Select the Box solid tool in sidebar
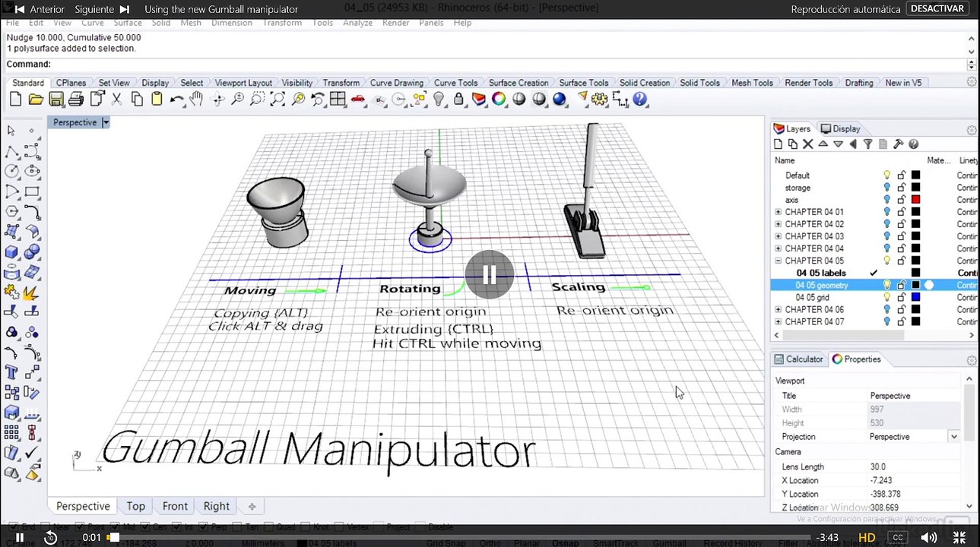 coord(12,251)
